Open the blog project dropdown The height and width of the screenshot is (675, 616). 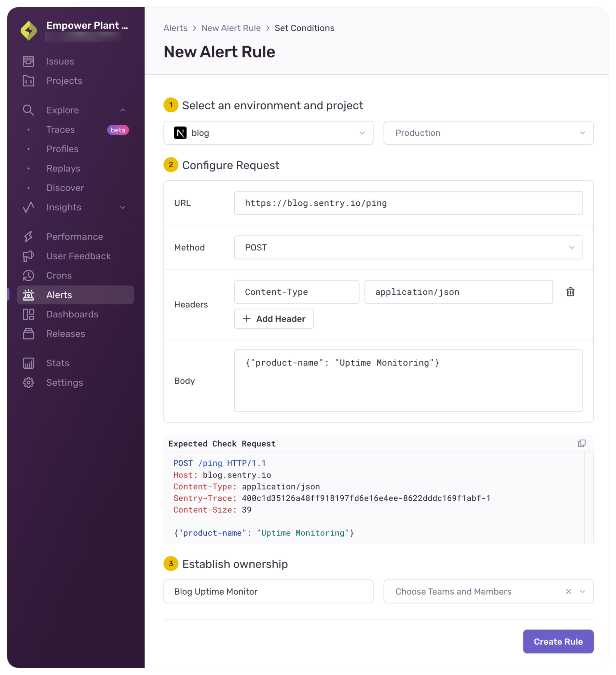pos(268,133)
